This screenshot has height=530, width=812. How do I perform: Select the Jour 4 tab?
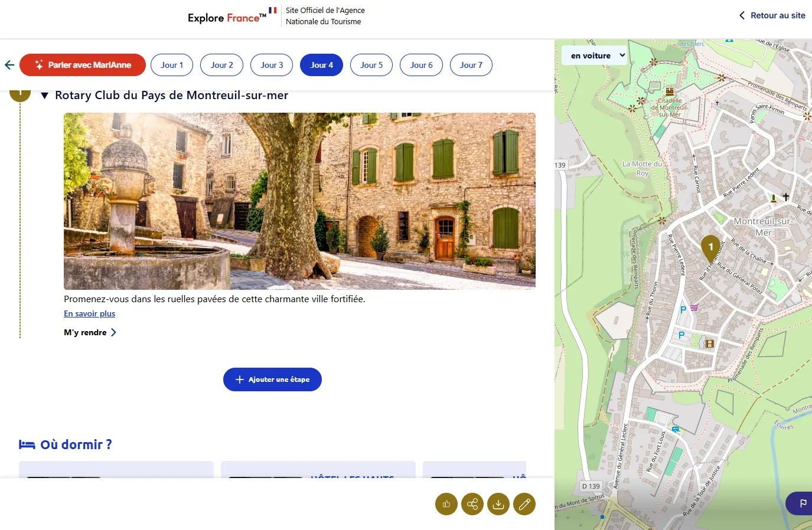(322, 65)
